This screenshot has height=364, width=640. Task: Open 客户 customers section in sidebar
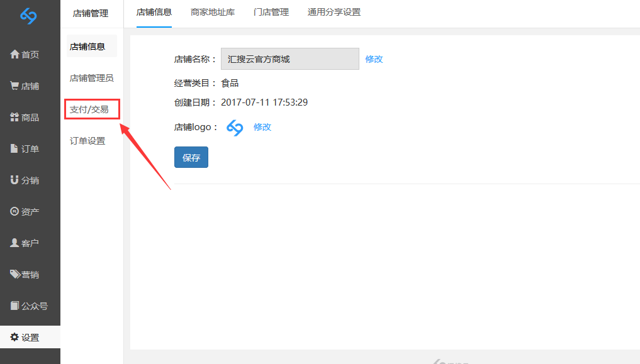pyautogui.click(x=25, y=243)
